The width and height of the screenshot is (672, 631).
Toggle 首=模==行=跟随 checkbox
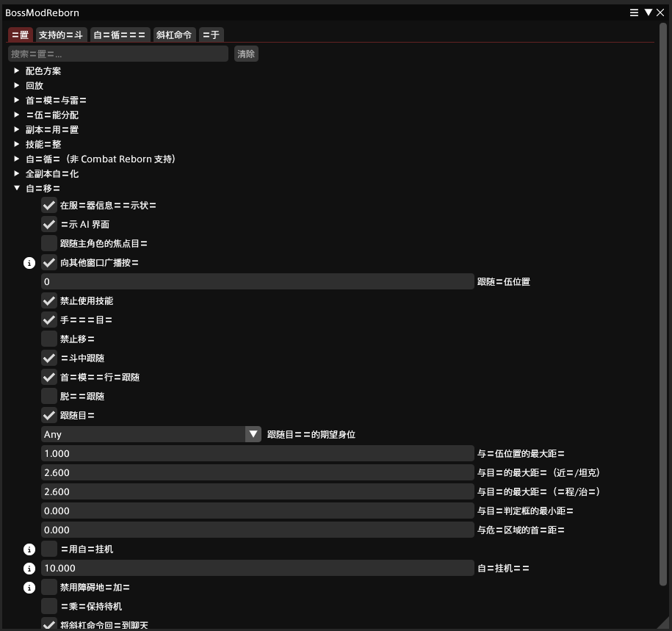(x=49, y=378)
